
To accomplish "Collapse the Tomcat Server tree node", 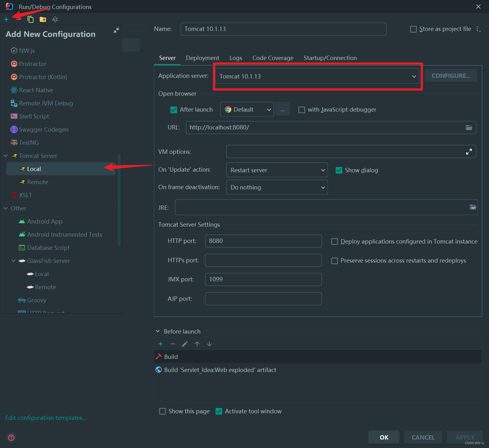I will (6, 156).
